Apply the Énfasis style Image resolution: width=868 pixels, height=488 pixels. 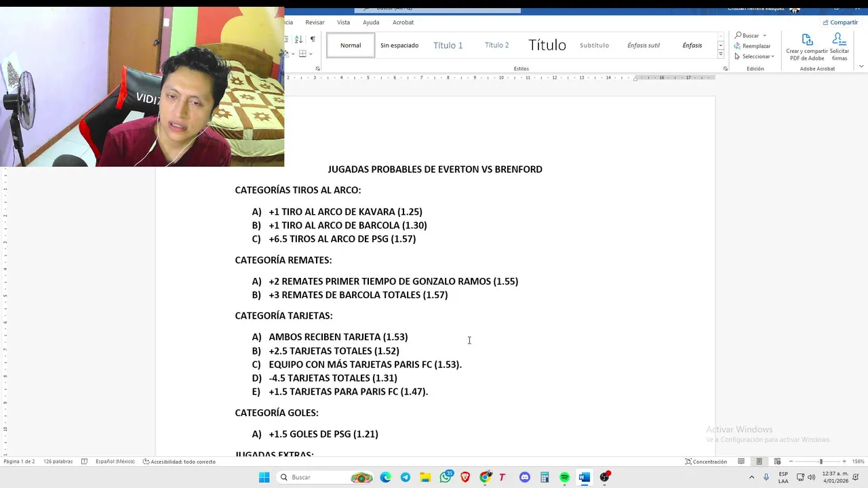point(692,45)
